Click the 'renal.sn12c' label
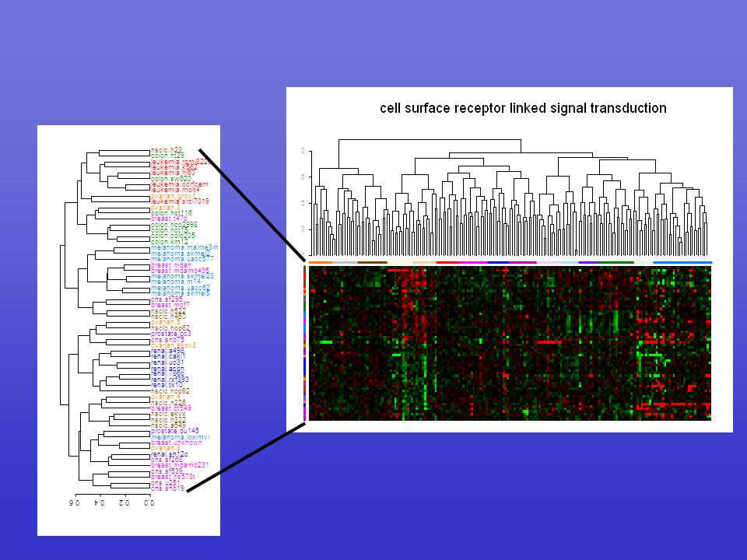 pos(170,454)
